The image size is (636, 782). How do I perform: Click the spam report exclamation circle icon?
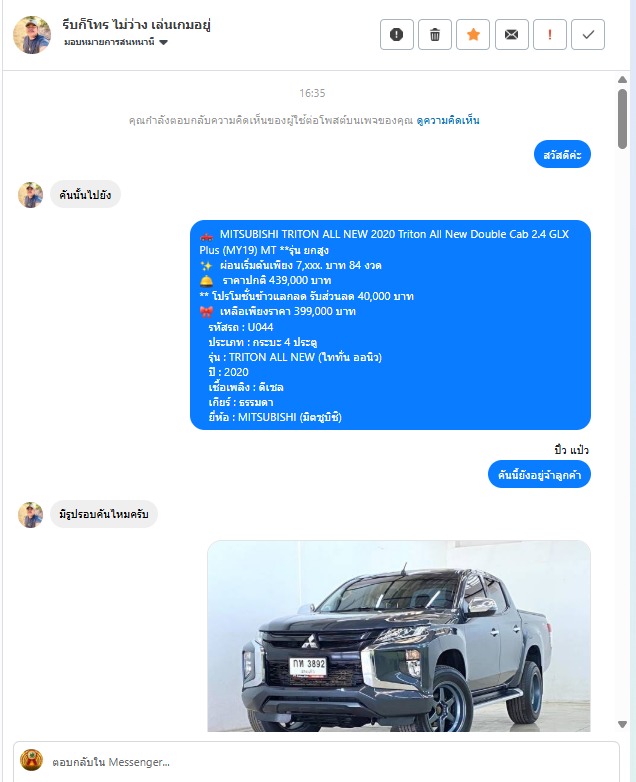pos(397,34)
